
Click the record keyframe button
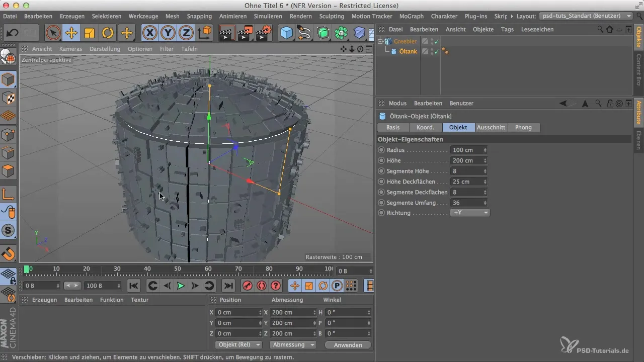248,286
